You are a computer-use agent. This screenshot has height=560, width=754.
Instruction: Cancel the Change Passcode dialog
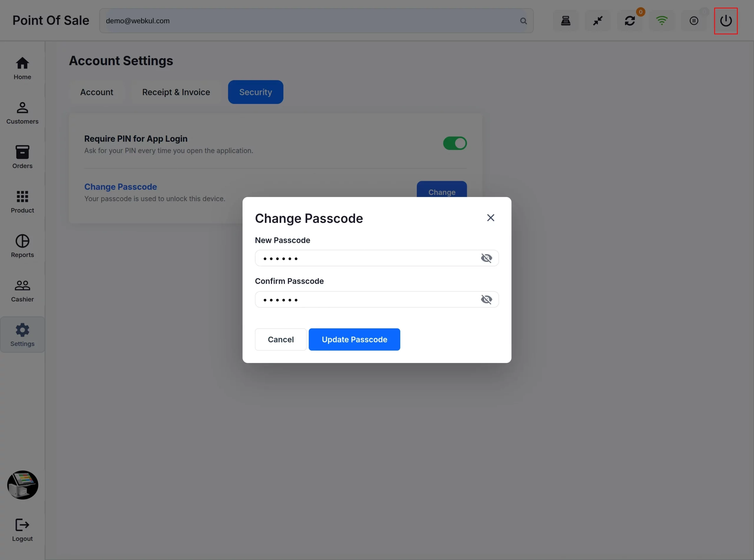[281, 339]
